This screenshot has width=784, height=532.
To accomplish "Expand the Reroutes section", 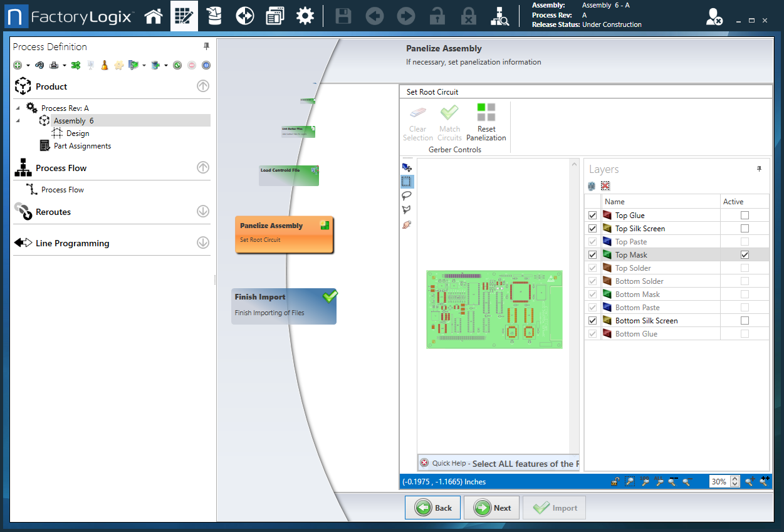I will point(202,212).
